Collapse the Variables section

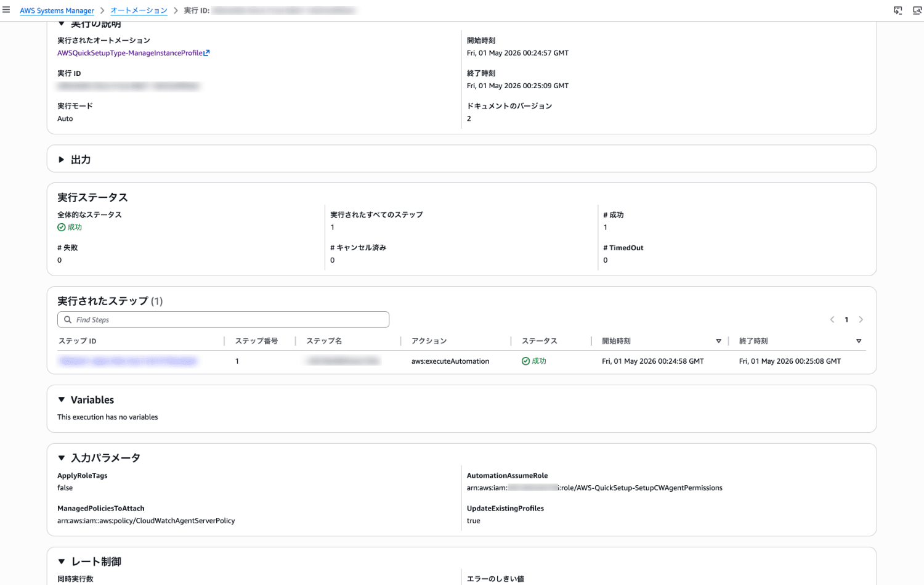[62, 400]
